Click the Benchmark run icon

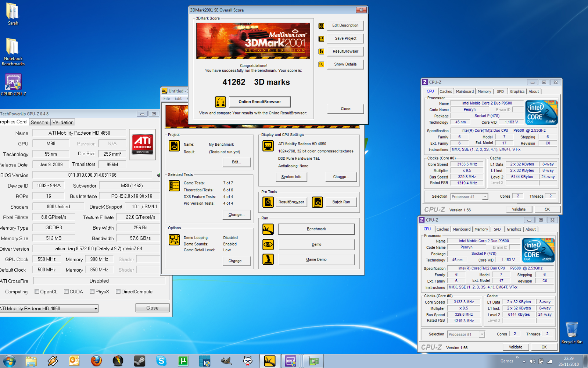point(268,229)
